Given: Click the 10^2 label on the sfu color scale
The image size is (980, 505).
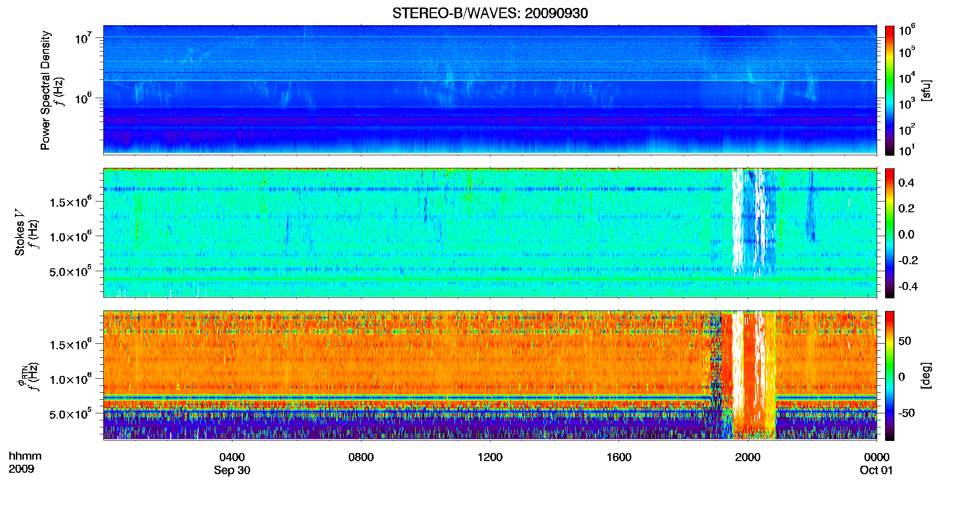Looking at the screenshot, I should 907,130.
